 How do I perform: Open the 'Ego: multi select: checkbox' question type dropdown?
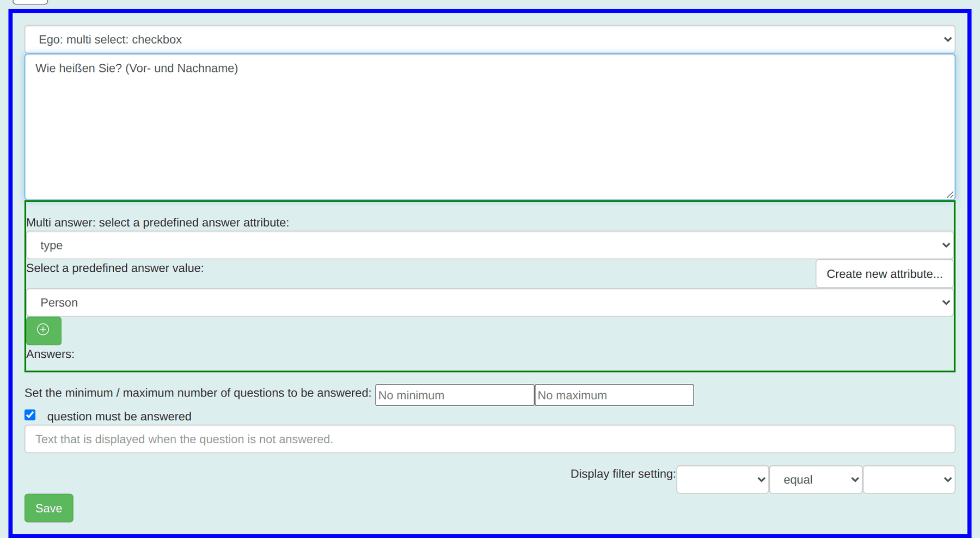(x=489, y=39)
